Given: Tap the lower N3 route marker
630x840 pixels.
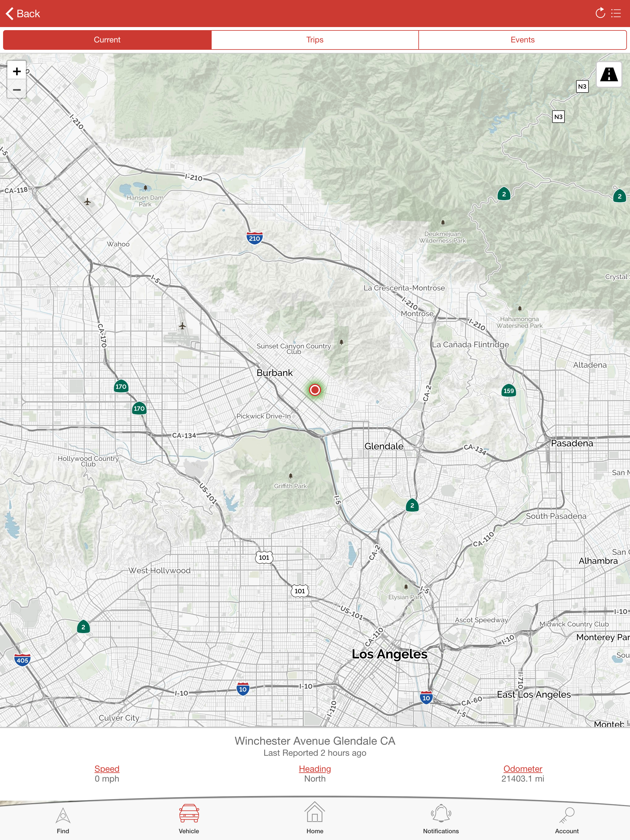Looking at the screenshot, I should pyautogui.click(x=558, y=117).
